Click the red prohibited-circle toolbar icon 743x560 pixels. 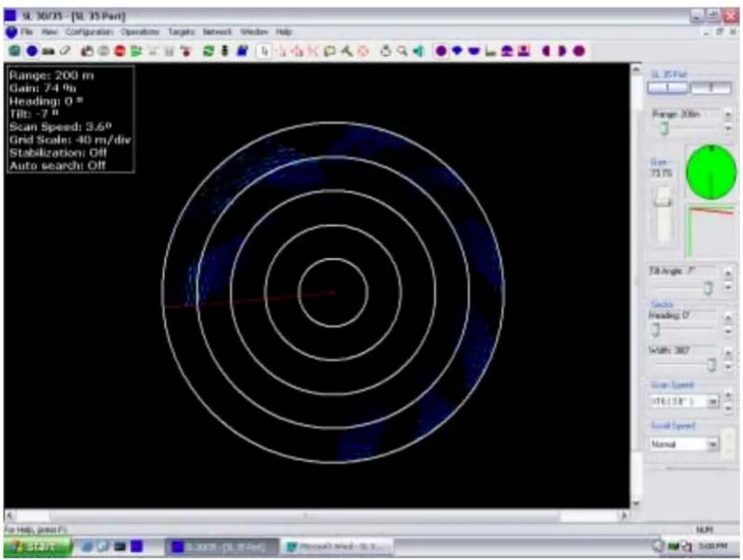click(x=363, y=50)
